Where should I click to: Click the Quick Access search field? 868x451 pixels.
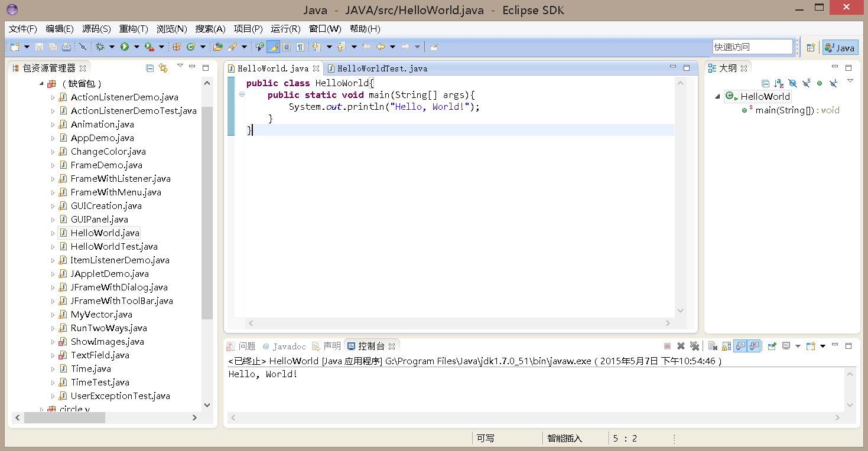click(752, 47)
